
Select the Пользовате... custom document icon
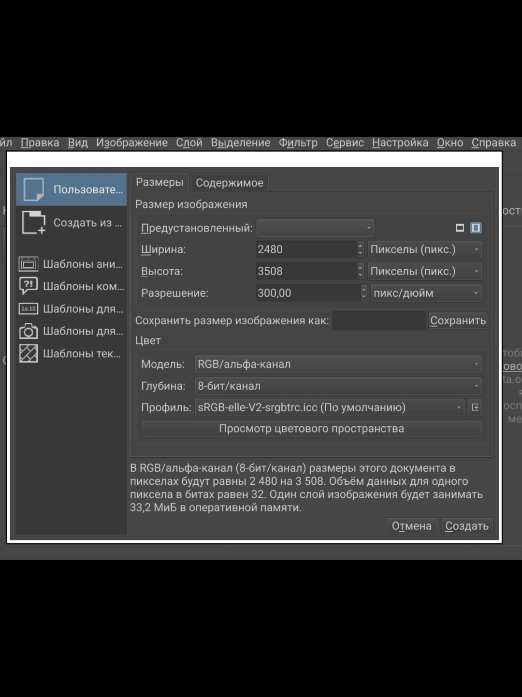[x=34, y=189]
